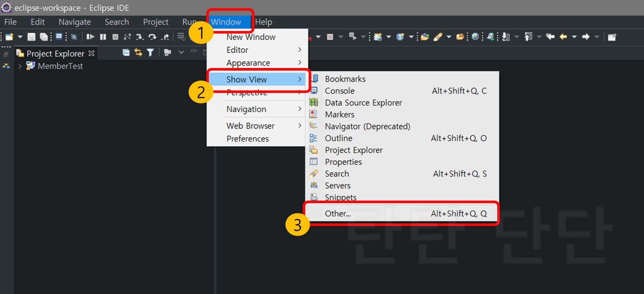Screen dimensions: 644x294
Task: Expand the Web Browser submenu
Action: pos(257,126)
